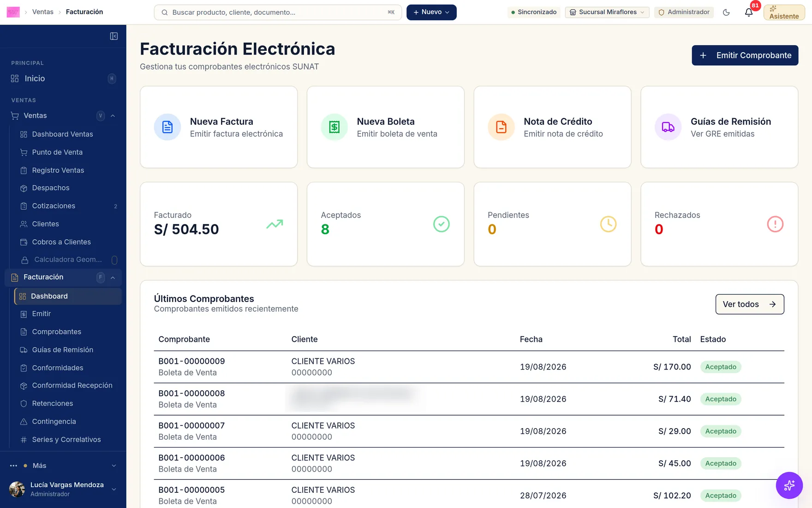Open Inicio in the sidebar
Screen dimensions: 812x508
(63, 79)
